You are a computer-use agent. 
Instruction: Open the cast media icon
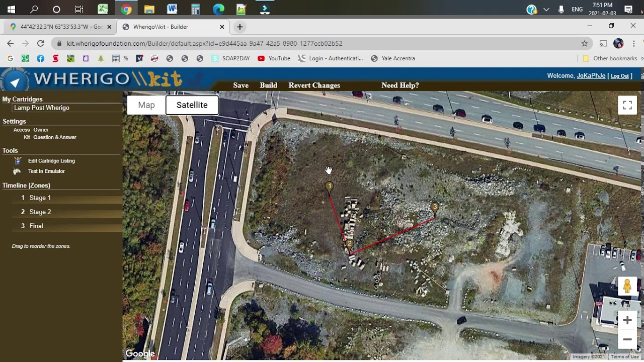click(603, 44)
